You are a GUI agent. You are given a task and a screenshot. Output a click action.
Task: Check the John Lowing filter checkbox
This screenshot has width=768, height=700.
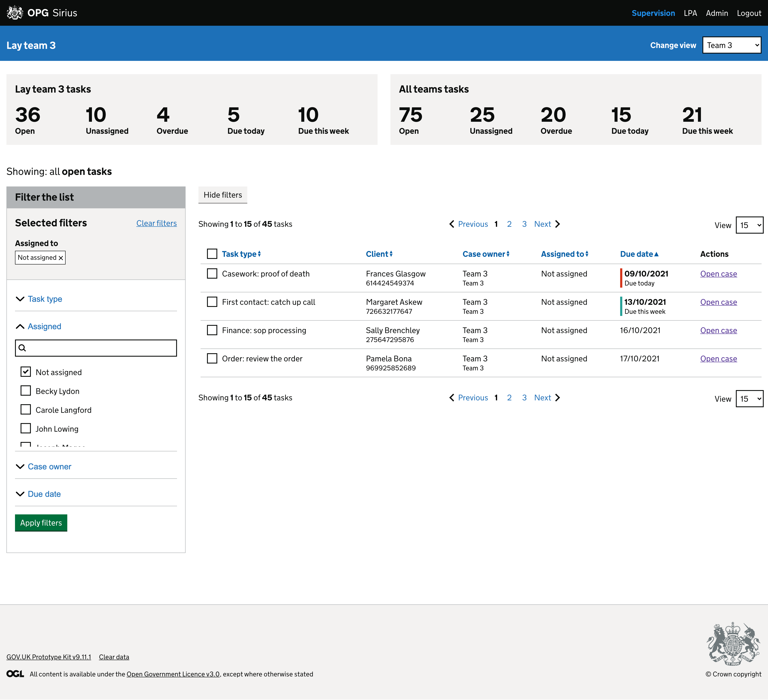(25, 428)
